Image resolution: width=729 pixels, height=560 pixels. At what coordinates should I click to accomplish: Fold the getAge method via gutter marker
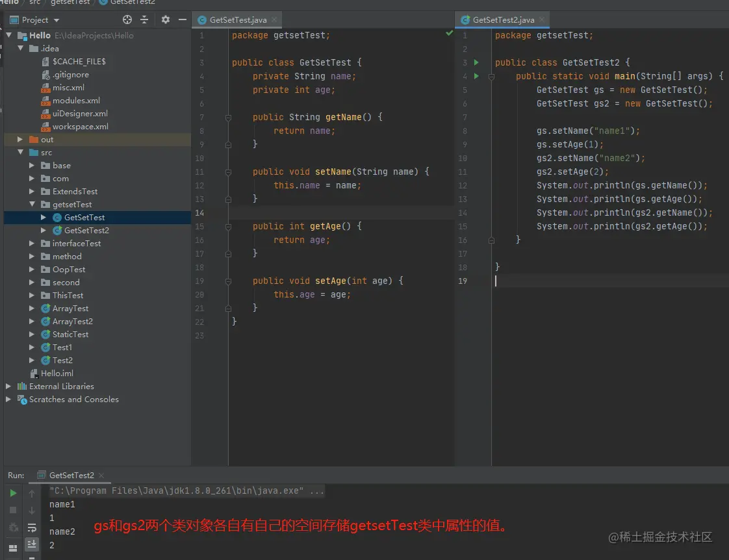click(x=228, y=226)
